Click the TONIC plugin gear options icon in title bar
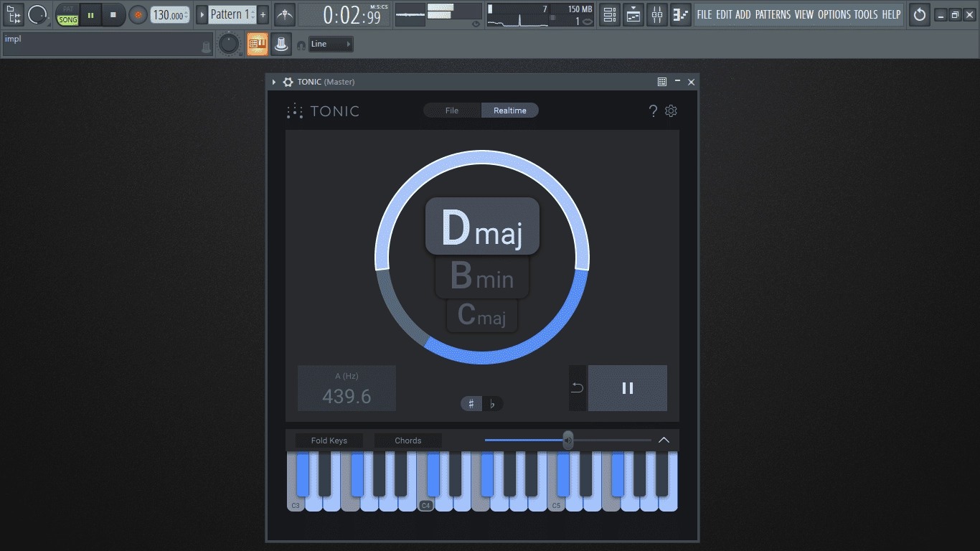This screenshot has height=551, width=980. (x=288, y=82)
